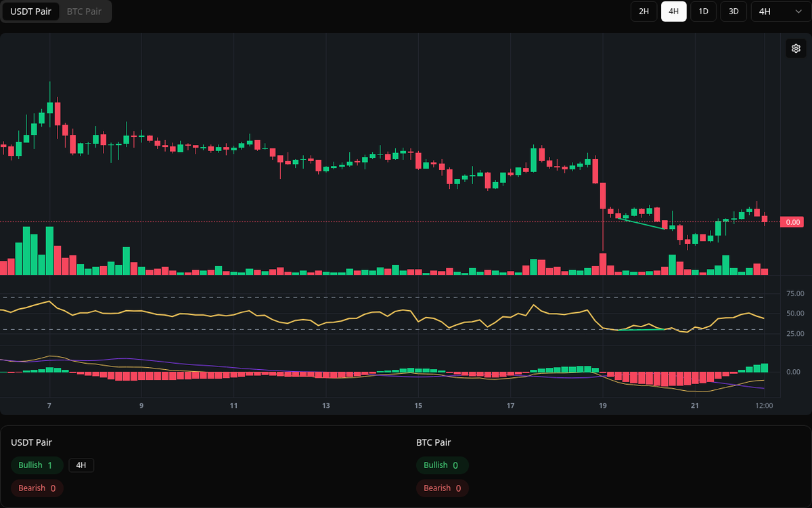Open the chart settings gear
The width and height of the screenshot is (812, 508).
[x=796, y=48]
